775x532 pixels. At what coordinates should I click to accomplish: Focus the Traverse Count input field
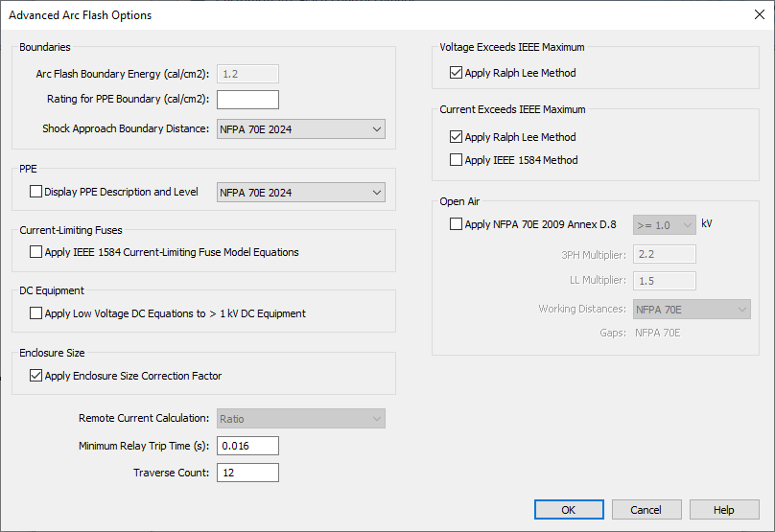coord(247,473)
